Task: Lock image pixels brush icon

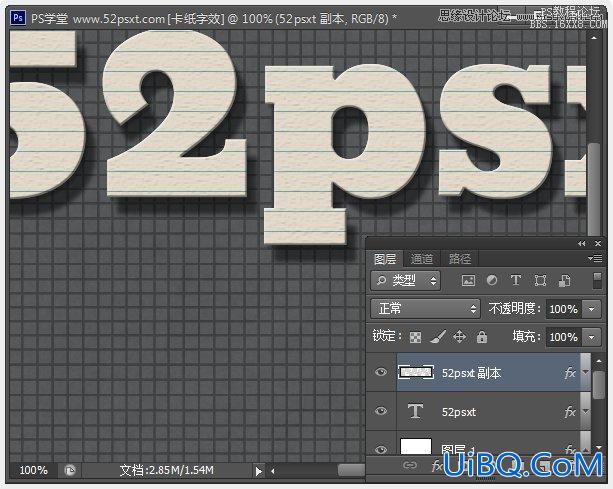Action: (x=438, y=337)
